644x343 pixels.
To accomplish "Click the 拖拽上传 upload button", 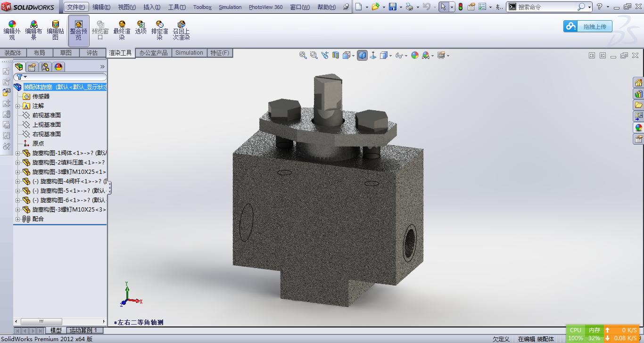I will (x=588, y=26).
